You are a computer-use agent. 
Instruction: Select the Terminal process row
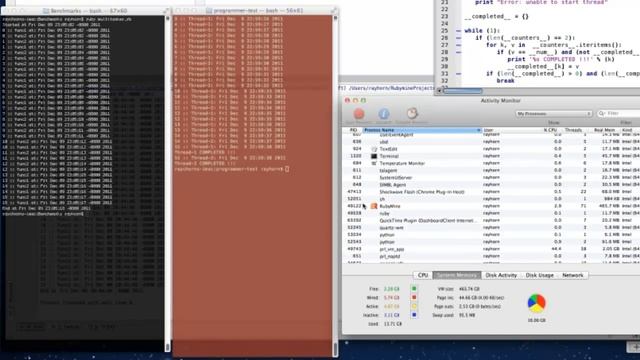(491, 156)
